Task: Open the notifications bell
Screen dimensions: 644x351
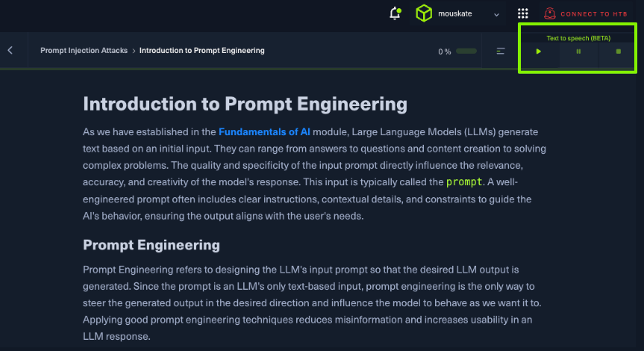Action: pyautogui.click(x=395, y=13)
